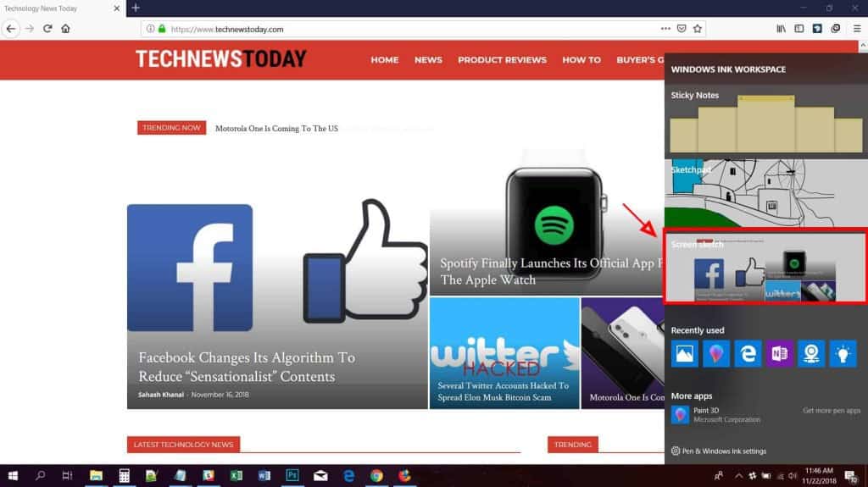Open the Action Center notifications icon
Screen dimensions: 868x487
(851, 476)
